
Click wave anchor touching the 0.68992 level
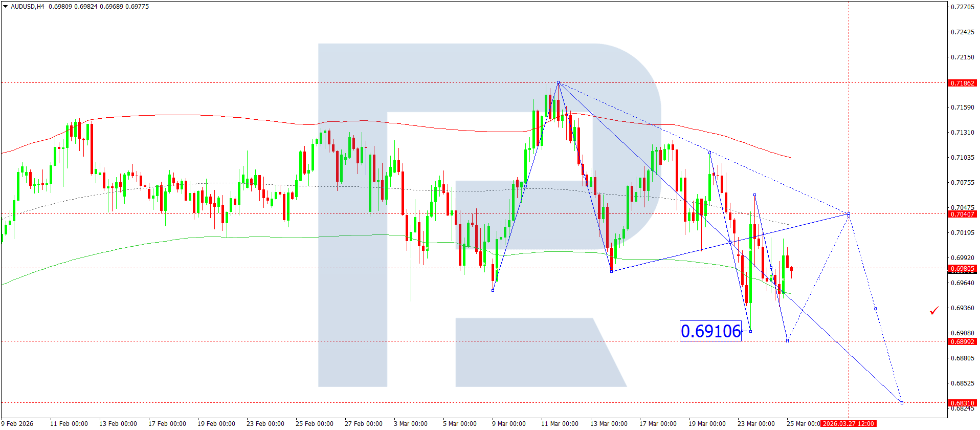click(x=787, y=340)
